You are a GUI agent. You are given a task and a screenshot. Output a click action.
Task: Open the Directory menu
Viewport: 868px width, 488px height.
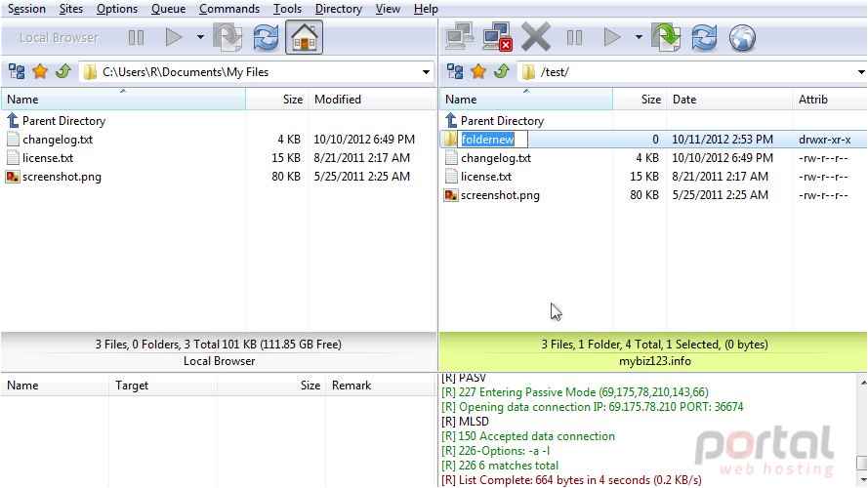point(338,9)
